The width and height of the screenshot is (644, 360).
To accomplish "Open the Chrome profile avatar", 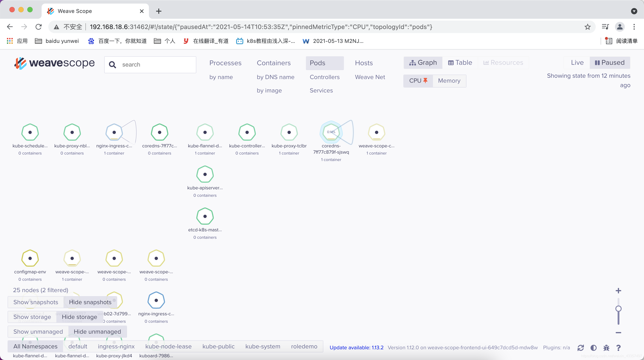I will pos(620,27).
